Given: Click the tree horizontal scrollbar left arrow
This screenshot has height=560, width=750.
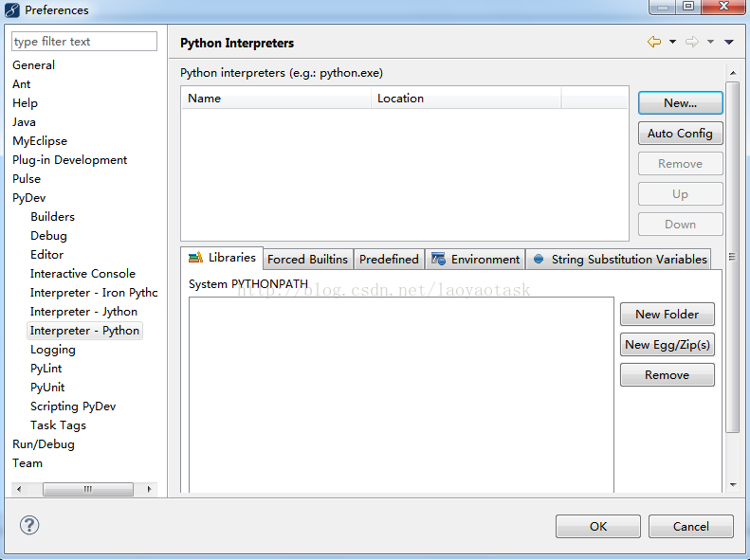Looking at the screenshot, I should [x=19, y=489].
